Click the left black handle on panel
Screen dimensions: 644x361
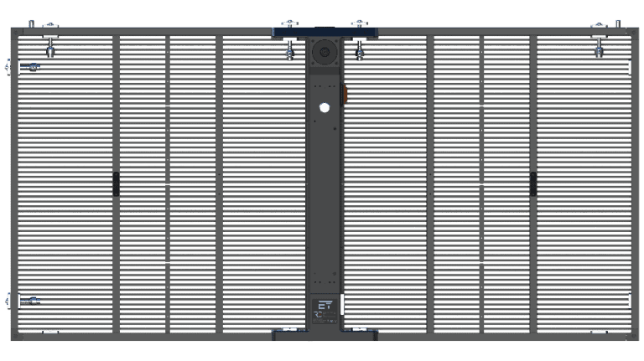click(x=117, y=183)
